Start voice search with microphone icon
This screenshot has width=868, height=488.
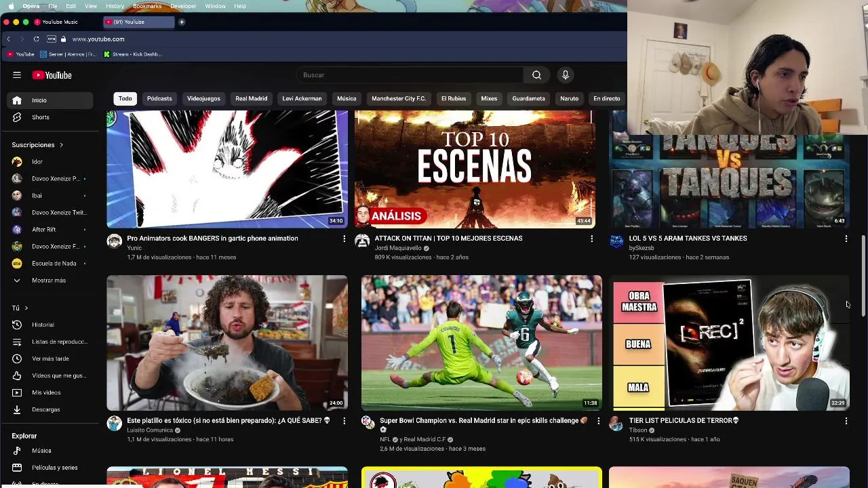point(565,75)
